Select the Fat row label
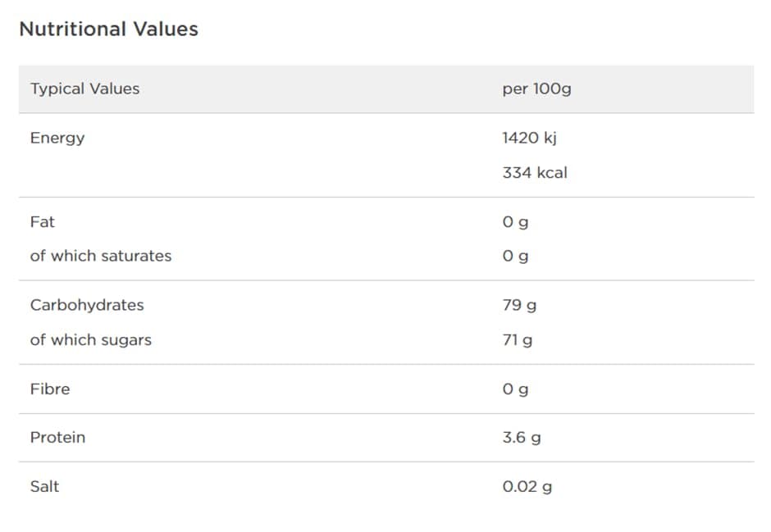The height and width of the screenshot is (532, 771). (x=43, y=221)
